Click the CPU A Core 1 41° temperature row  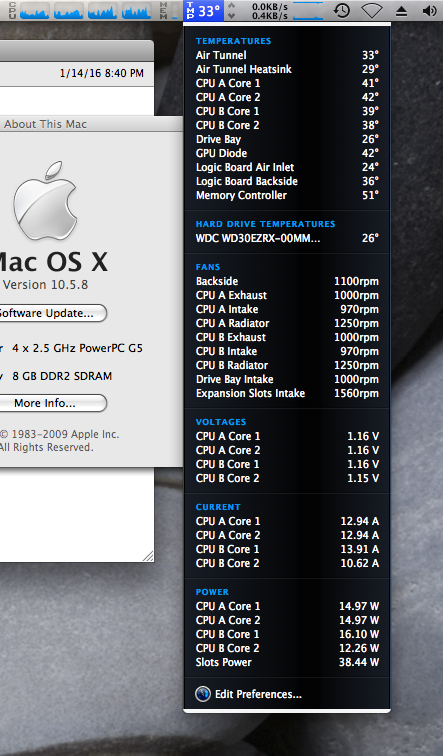[287, 83]
